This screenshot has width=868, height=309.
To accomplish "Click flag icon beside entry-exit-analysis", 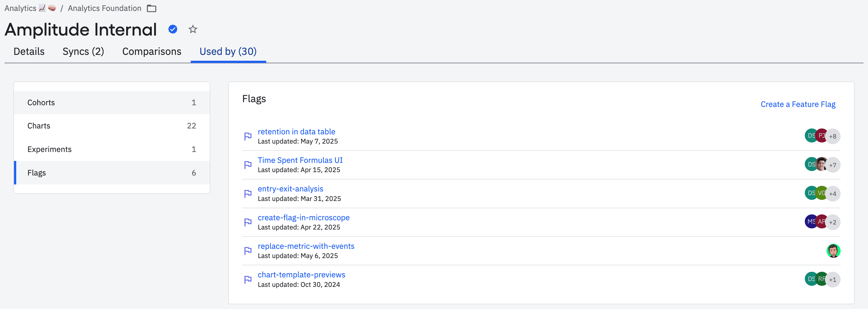I will 248,194.
